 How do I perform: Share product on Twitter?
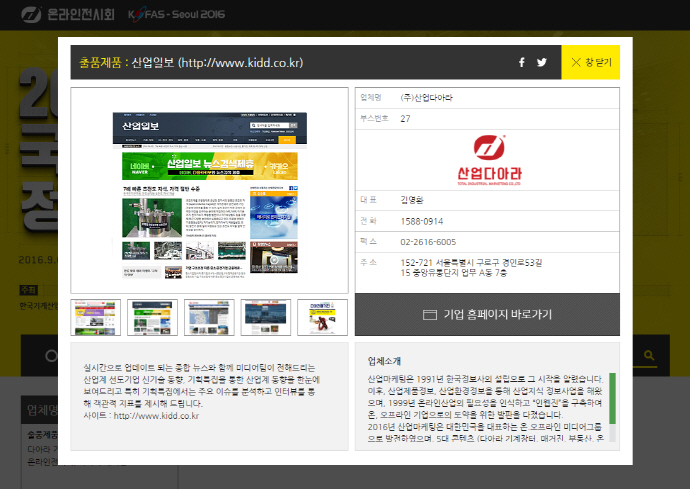[542, 62]
